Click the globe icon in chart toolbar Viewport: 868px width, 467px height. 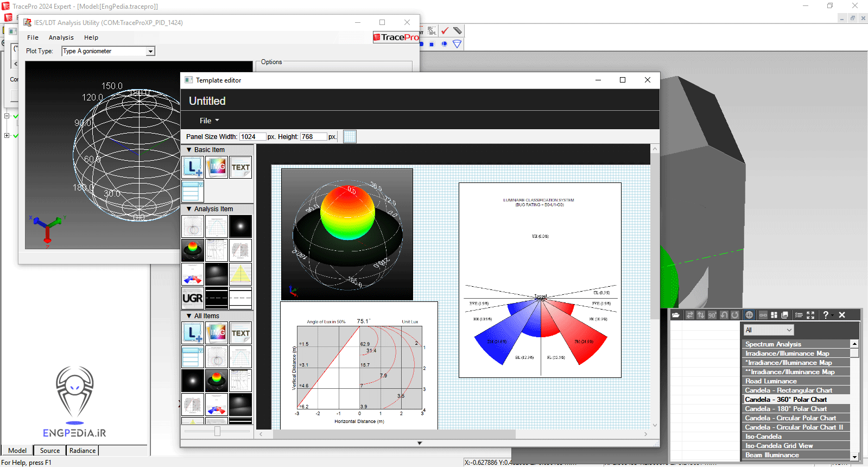[749, 315]
